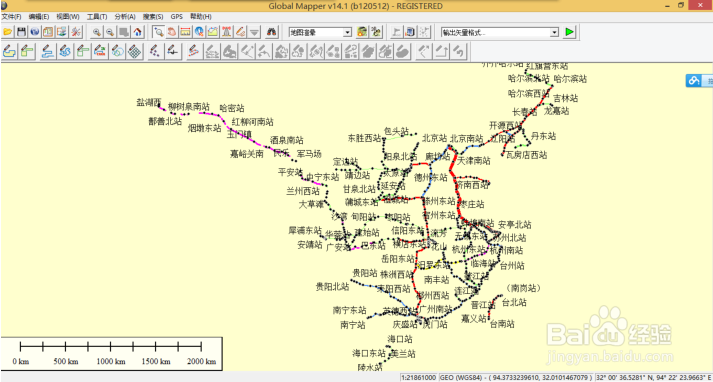Click the pencil path tool next to tower icon
The height and width of the screenshot is (382, 713).
tap(241, 32)
